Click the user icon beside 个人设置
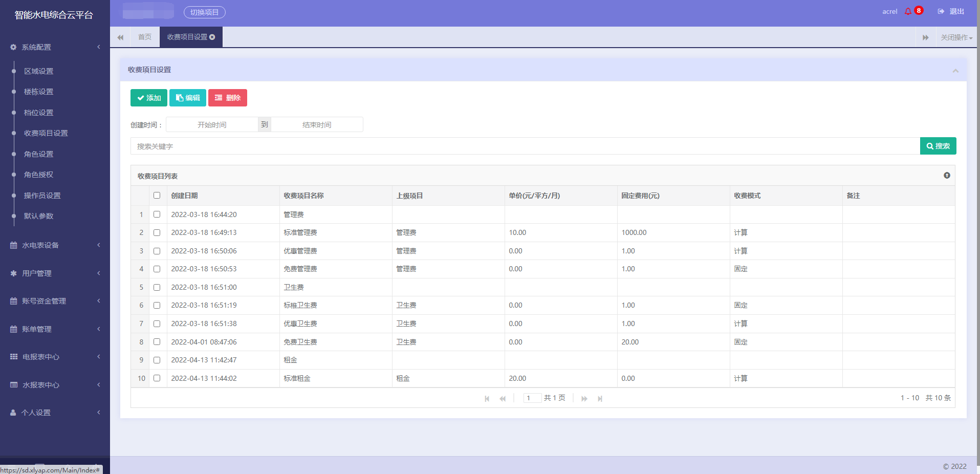The width and height of the screenshot is (980, 474). (x=13, y=413)
